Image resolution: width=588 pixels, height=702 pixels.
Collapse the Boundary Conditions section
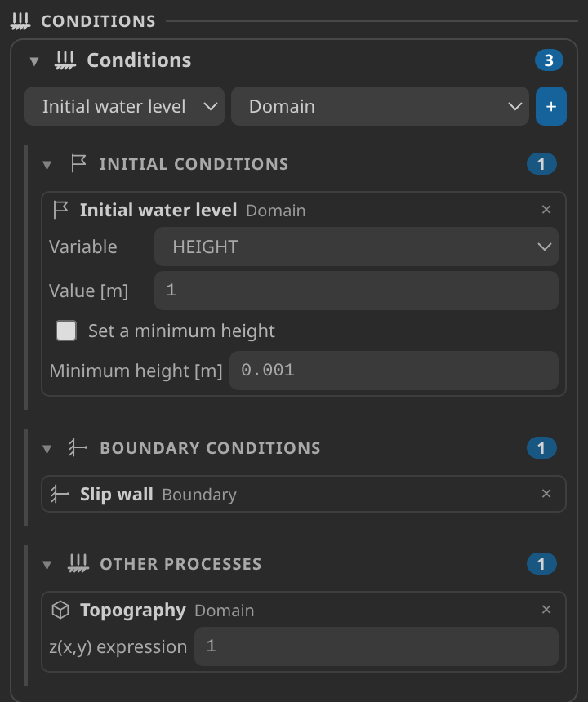point(47,449)
